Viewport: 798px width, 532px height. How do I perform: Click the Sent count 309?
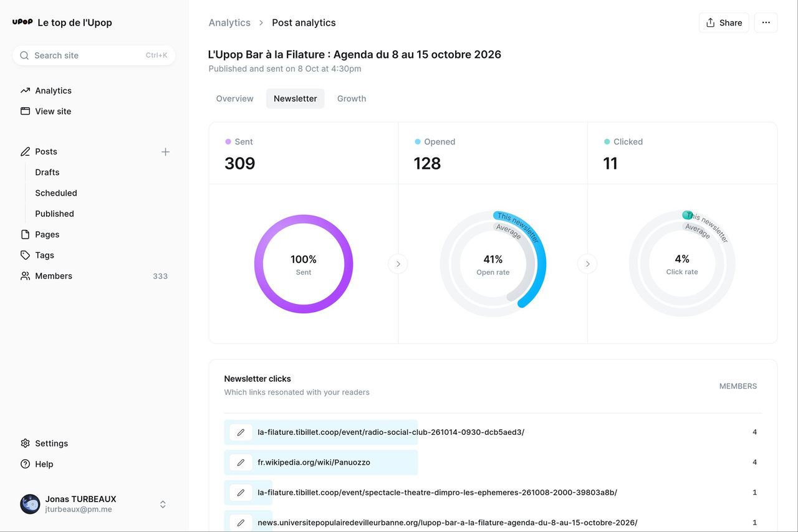(x=240, y=163)
